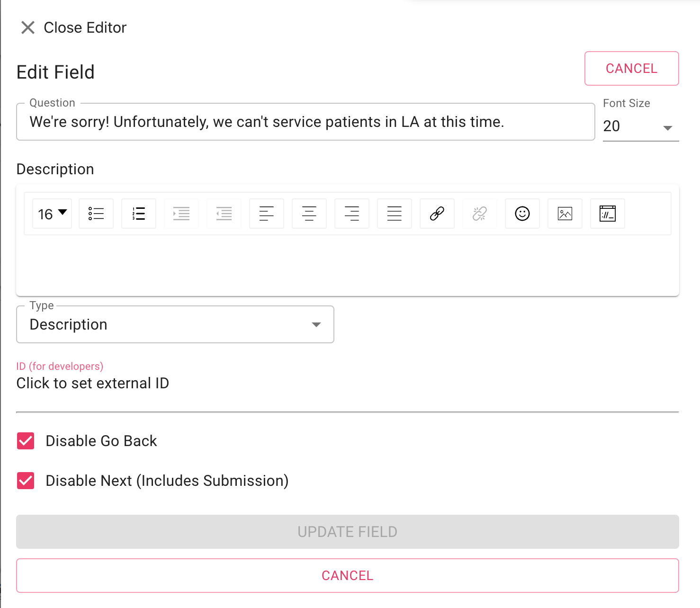The height and width of the screenshot is (608, 700).
Task: Open the Font Size 20 dropdown
Action: tap(641, 126)
